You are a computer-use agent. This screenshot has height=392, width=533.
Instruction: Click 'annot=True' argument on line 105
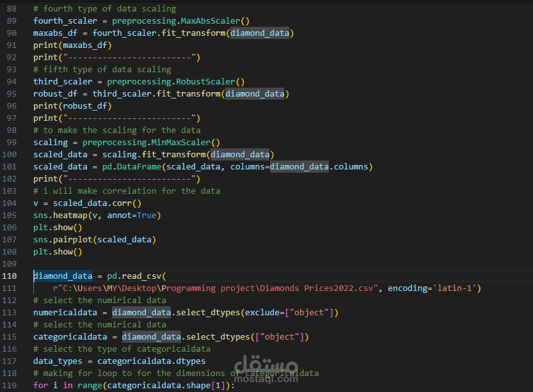pos(132,216)
